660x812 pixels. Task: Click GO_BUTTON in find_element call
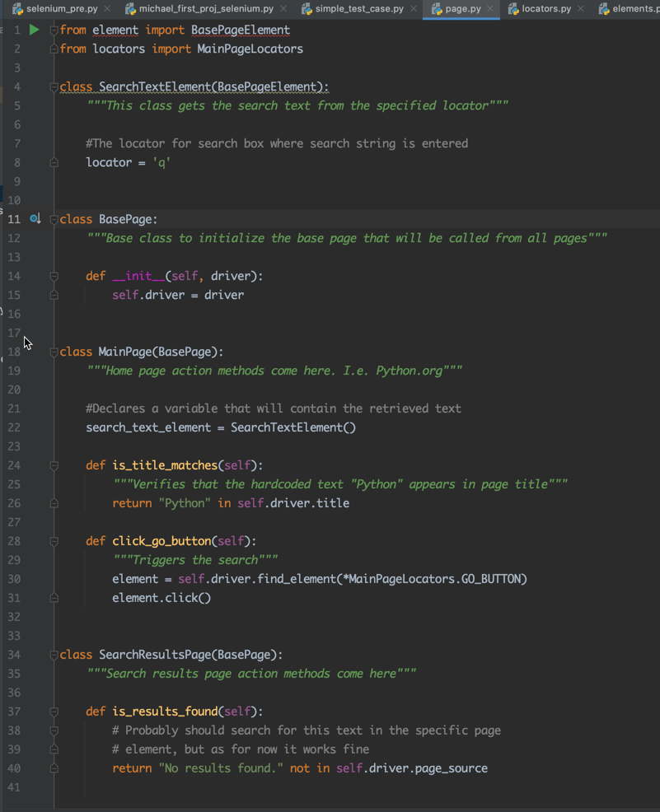[491, 579]
